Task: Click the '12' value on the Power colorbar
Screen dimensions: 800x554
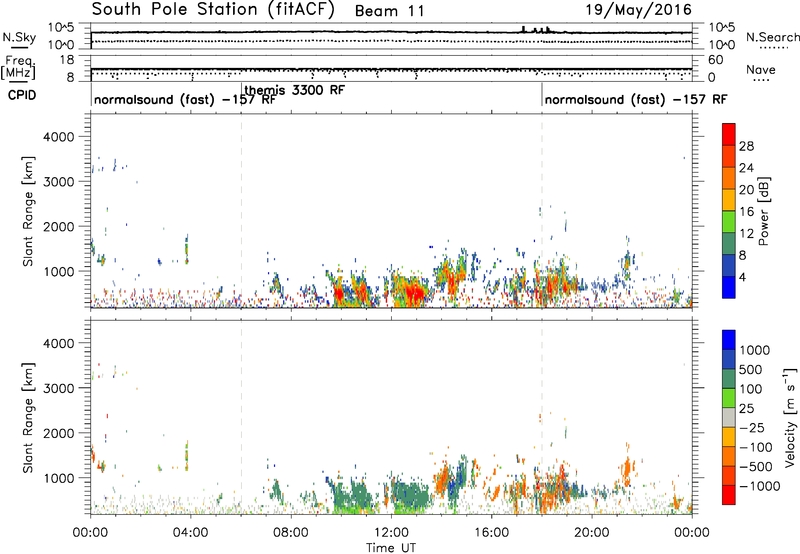Action: pos(746,234)
